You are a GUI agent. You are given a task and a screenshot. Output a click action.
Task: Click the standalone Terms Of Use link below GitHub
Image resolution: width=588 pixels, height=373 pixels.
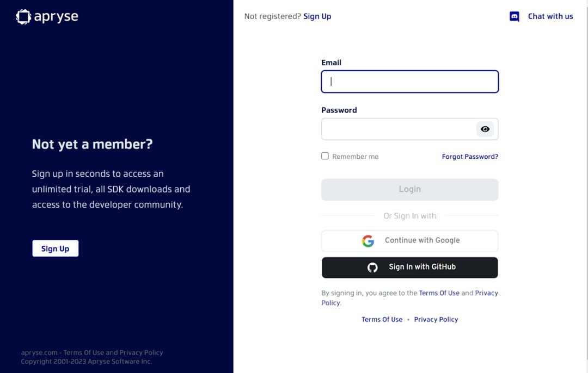tap(382, 319)
